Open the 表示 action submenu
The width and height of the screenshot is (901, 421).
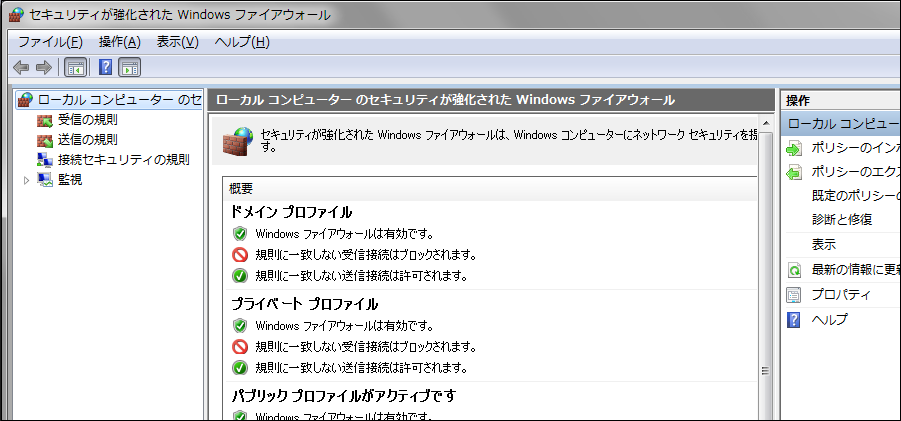[823, 245]
